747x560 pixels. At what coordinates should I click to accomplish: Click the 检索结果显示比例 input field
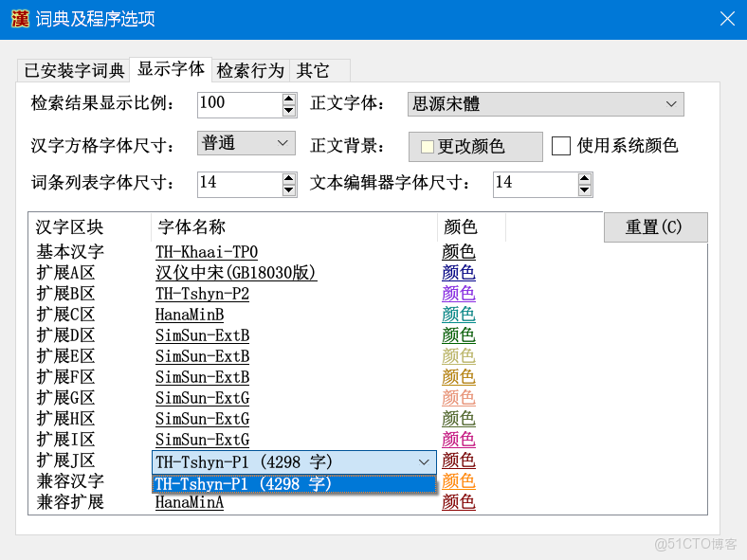click(x=240, y=104)
